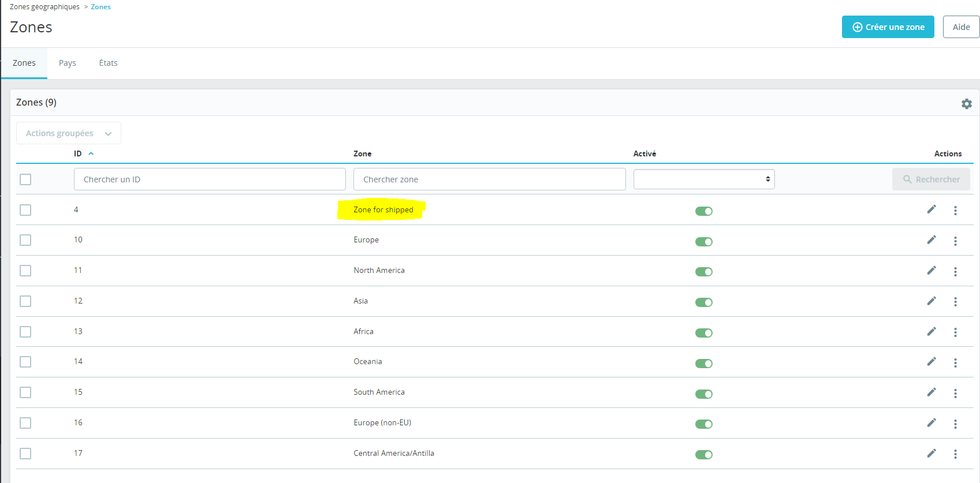Edit the Europe zone with pencil icon

pyautogui.click(x=931, y=240)
